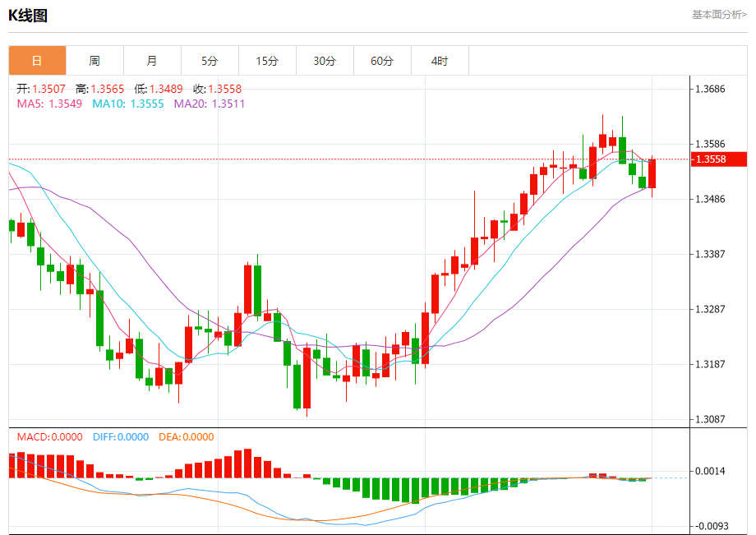Click the 0.0014 MACD axis label
The height and width of the screenshot is (535, 756).
point(710,472)
